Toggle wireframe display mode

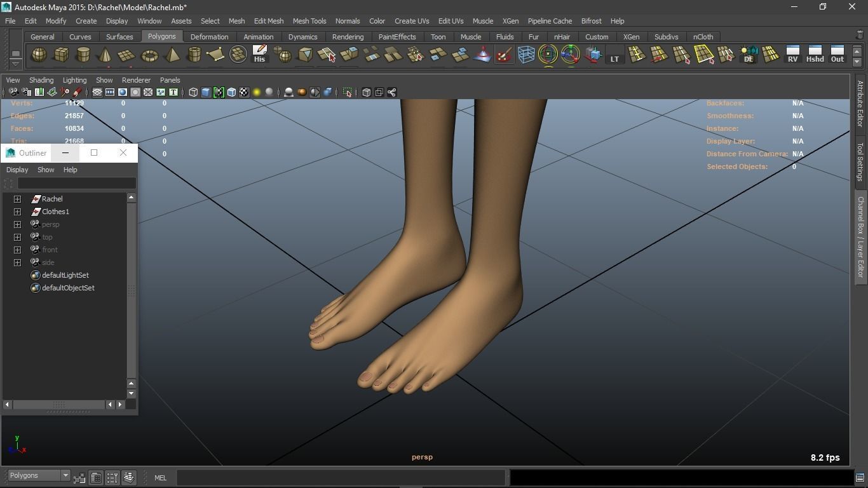(193, 92)
